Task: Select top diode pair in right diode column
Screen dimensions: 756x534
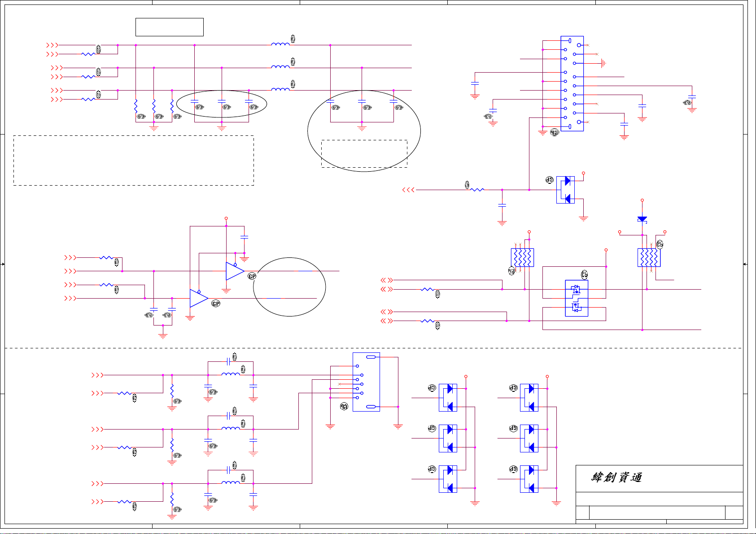Action: click(529, 398)
